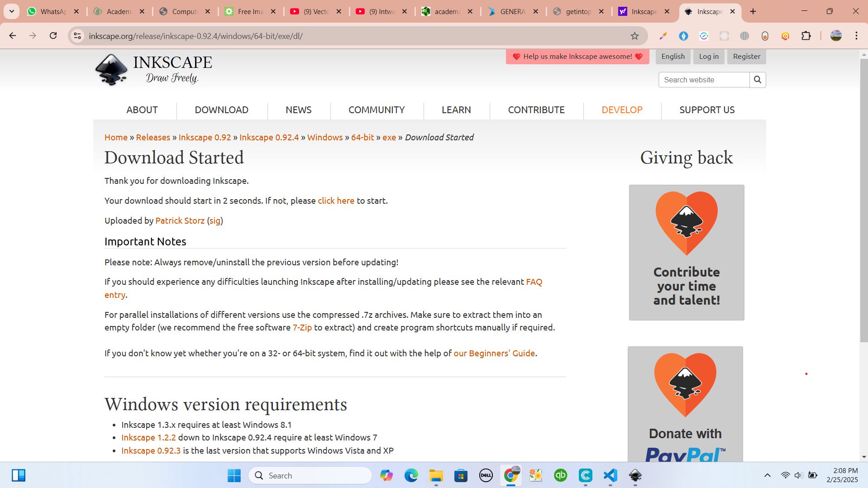
Task: Open the COMMUNITY menu
Action: (x=377, y=110)
